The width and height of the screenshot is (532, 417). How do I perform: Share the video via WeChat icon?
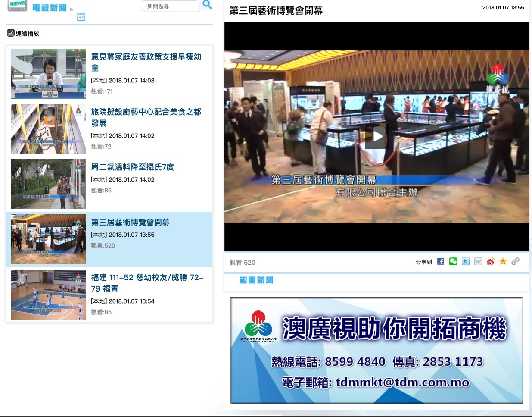pos(453,261)
